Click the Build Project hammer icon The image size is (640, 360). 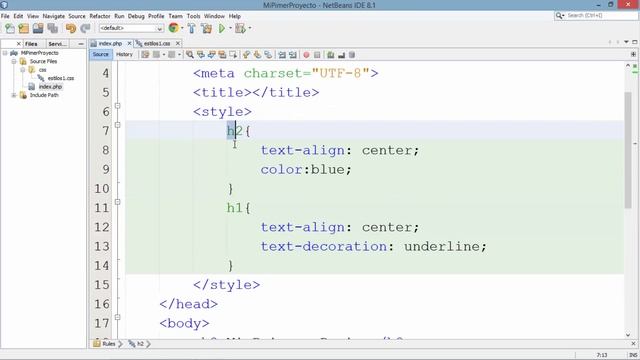click(192, 28)
